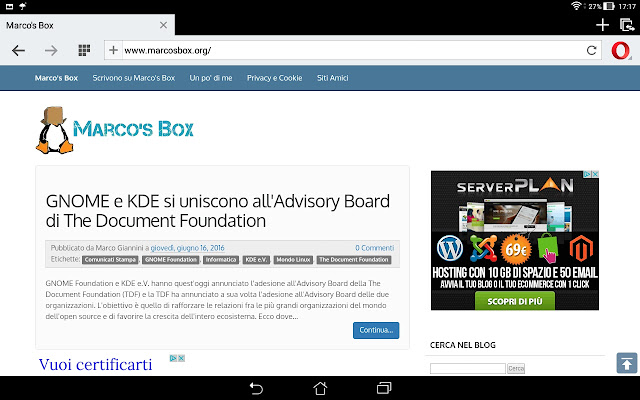Go back with the browser back arrow
Viewport: 640px width, 400px height.
pos(18,51)
